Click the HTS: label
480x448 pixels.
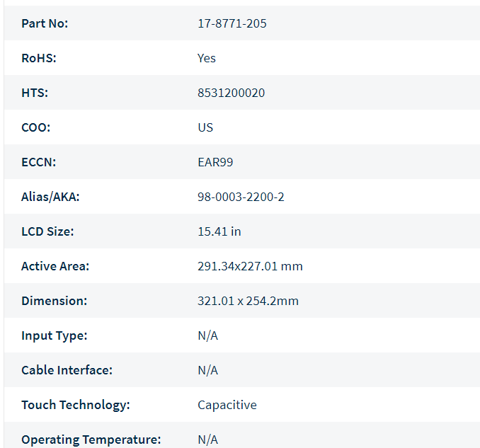tap(35, 93)
